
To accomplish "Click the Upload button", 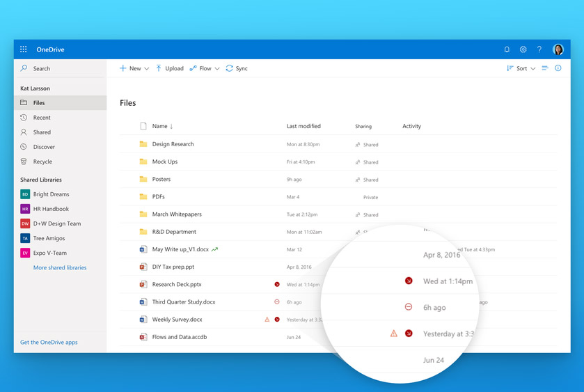I will tap(169, 68).
